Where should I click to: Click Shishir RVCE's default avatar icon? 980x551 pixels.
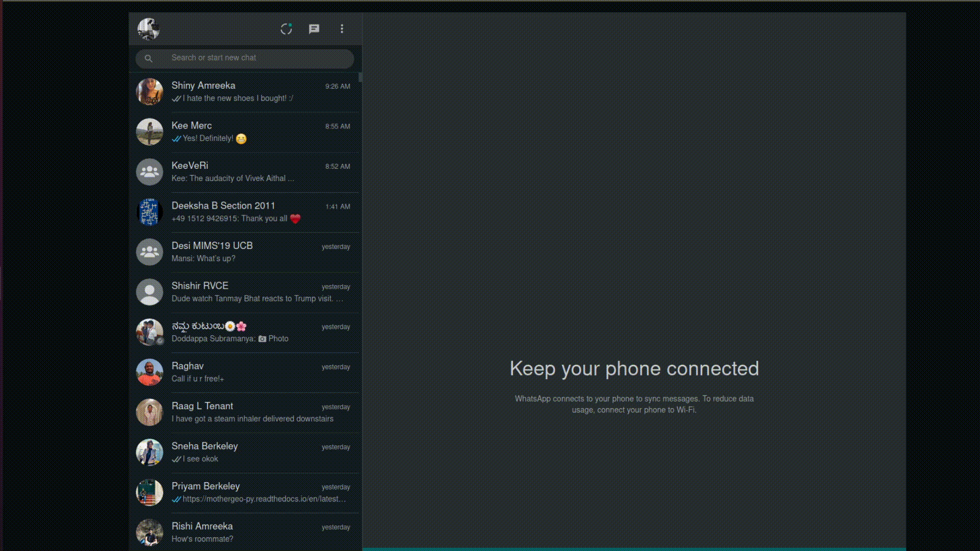tap(150, 292)
